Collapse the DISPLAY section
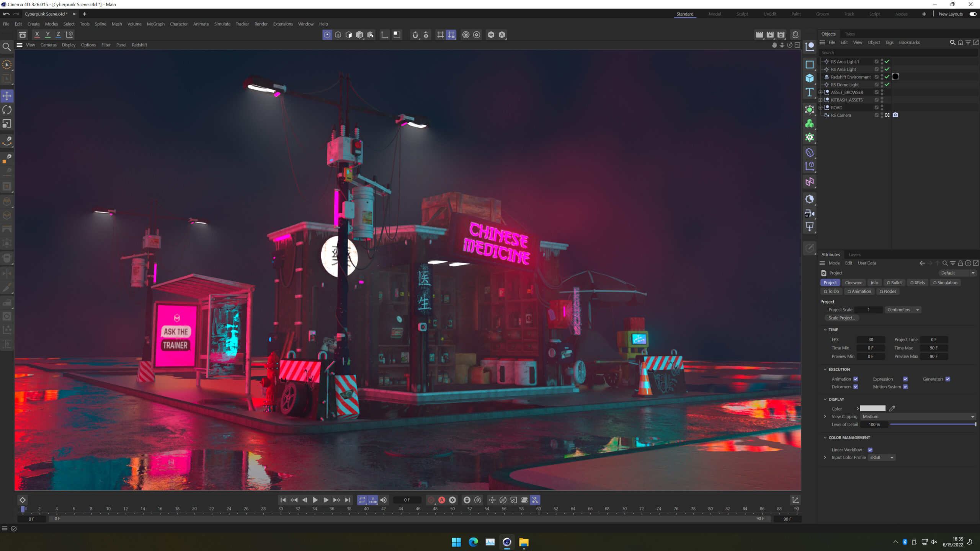This screenshot has width=980, height=551. (x=825, y=399)
